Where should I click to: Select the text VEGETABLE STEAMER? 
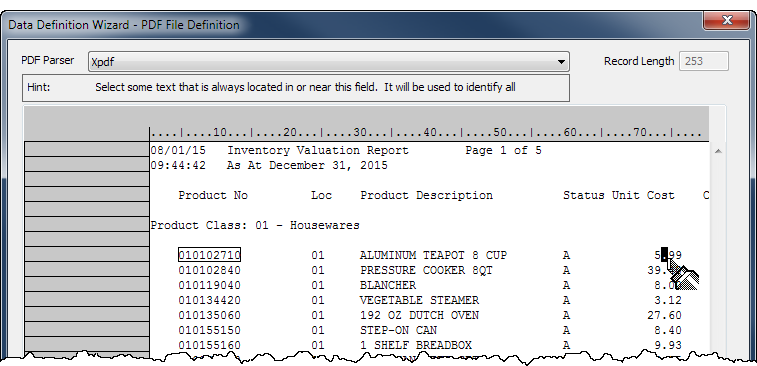point(419,300)
